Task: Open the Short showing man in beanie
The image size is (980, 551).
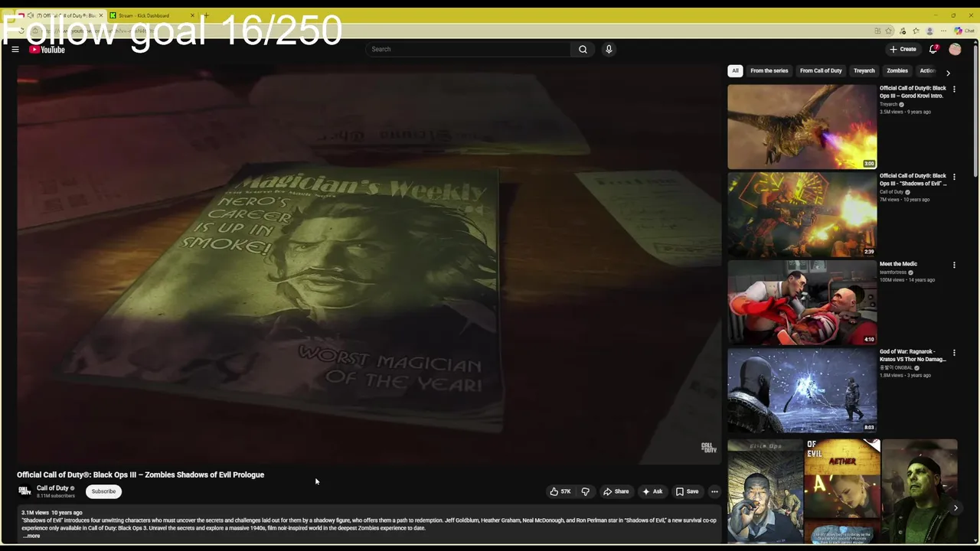Action: [920, 491]
